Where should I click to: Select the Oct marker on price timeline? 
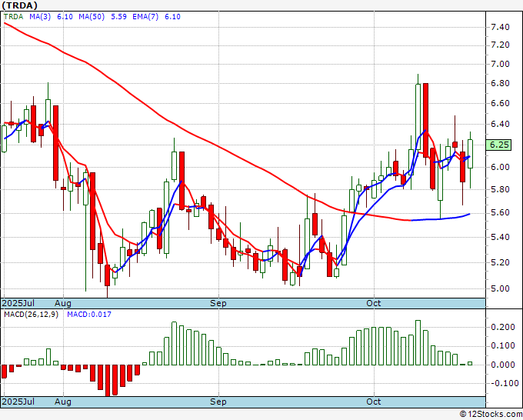373,303
